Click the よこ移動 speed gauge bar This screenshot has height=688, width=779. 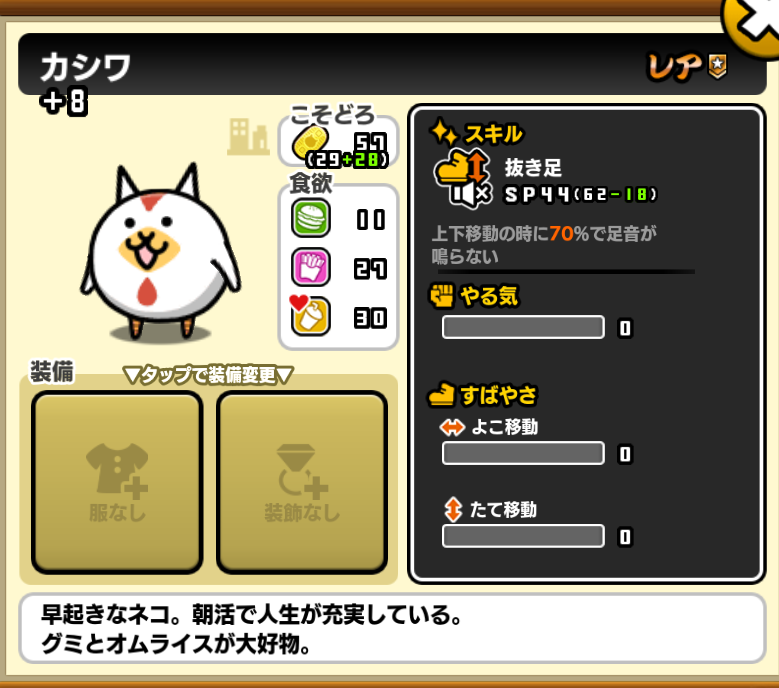(523, 453)
